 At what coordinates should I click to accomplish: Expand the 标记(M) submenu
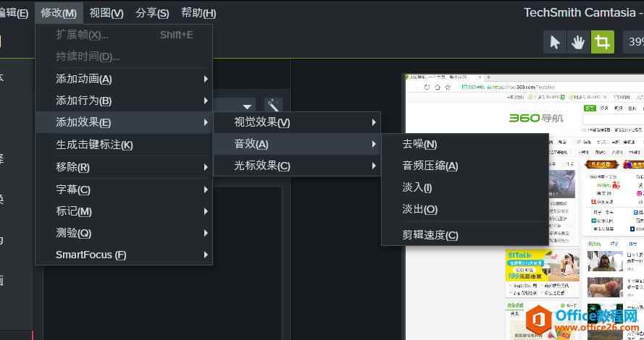point(124,211)
